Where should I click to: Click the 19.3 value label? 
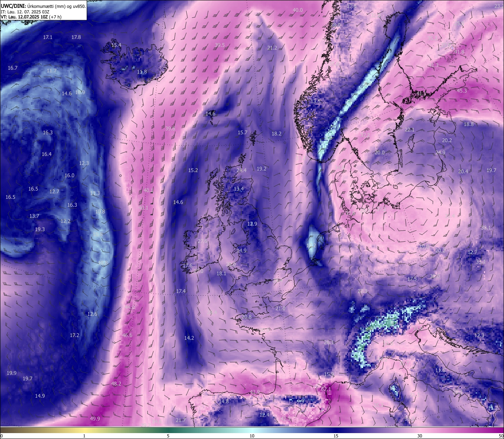(40, 229)
